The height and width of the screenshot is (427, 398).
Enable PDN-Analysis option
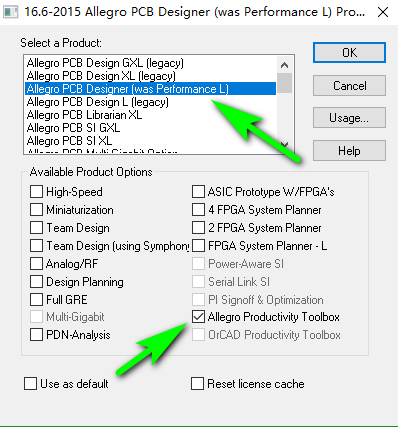tap(36, 335)
